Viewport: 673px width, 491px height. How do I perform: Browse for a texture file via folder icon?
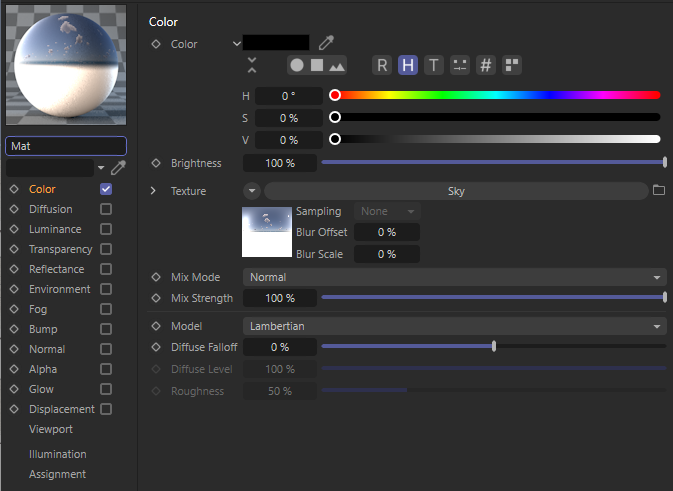point(658,190)
